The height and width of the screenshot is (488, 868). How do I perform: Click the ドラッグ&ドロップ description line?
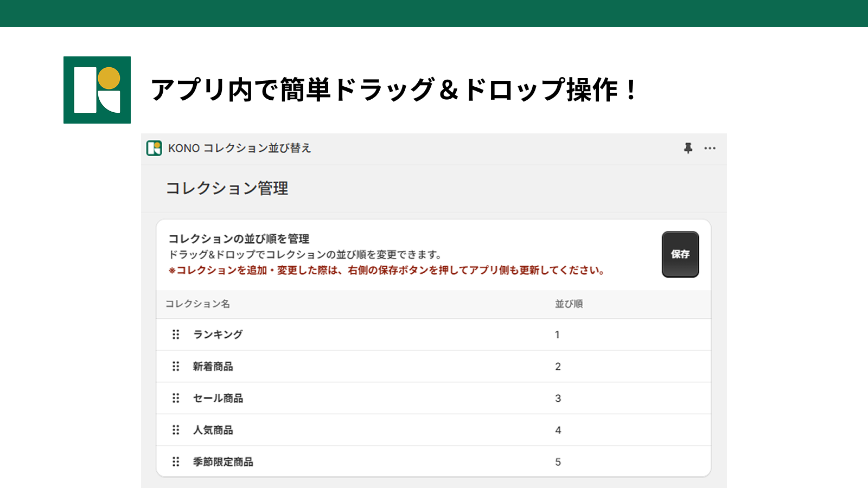point(305,254)
